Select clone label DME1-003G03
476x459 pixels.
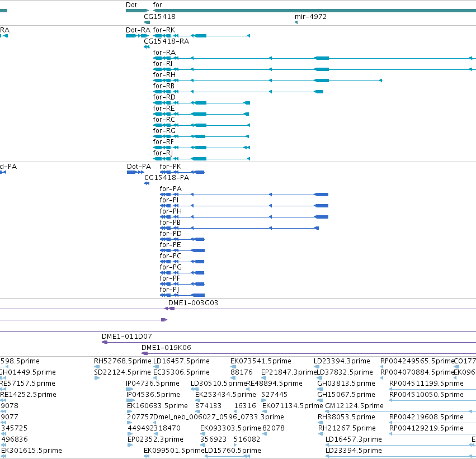point(193,303)
